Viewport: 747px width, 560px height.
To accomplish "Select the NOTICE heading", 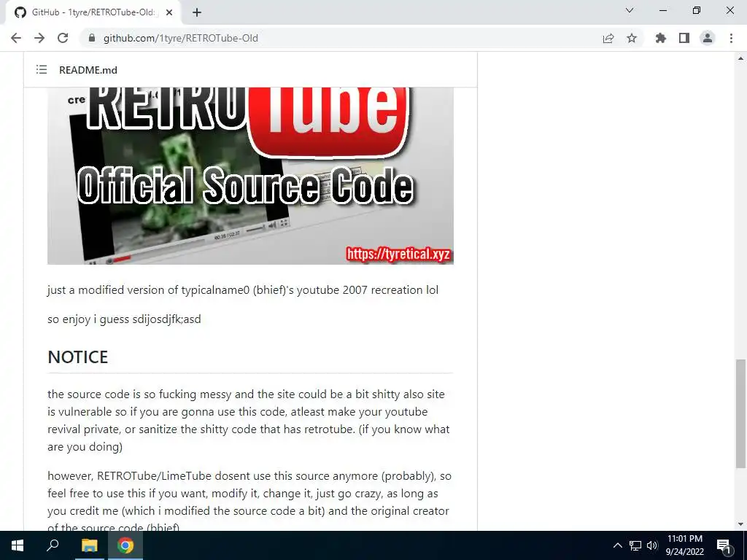I will coord(77,357).
